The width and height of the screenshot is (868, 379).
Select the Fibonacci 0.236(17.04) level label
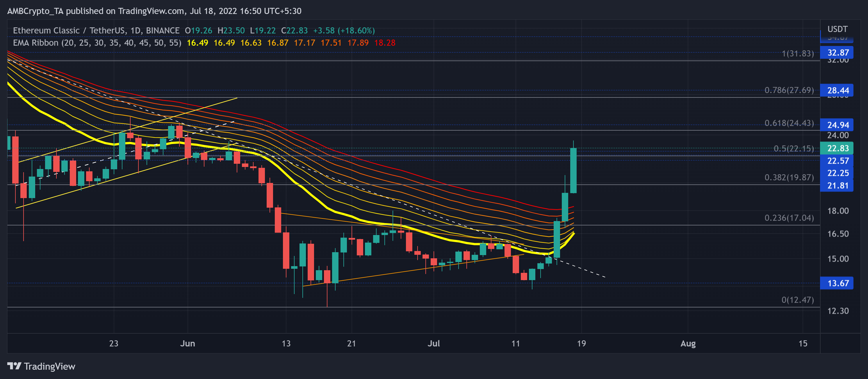[789, 218]
